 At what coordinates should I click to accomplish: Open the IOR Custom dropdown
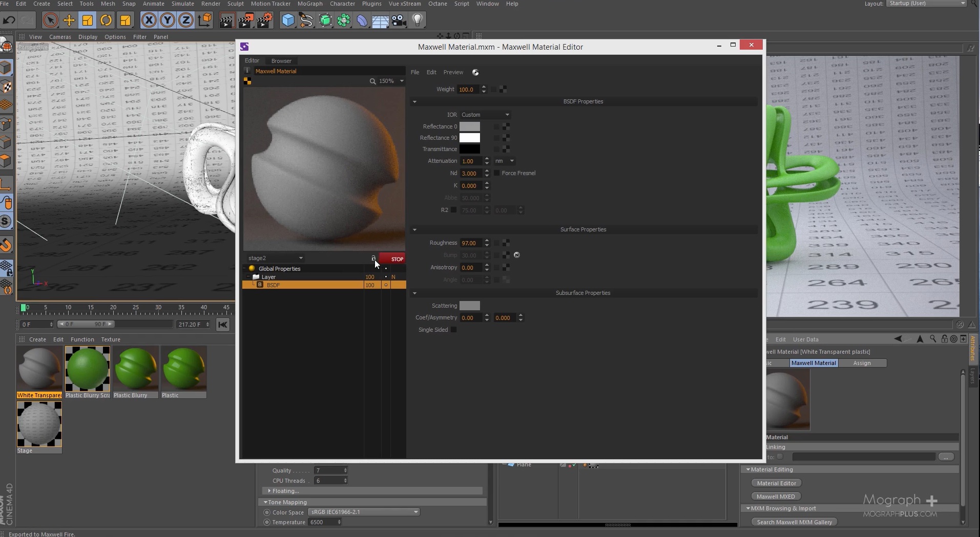[484, 114]
